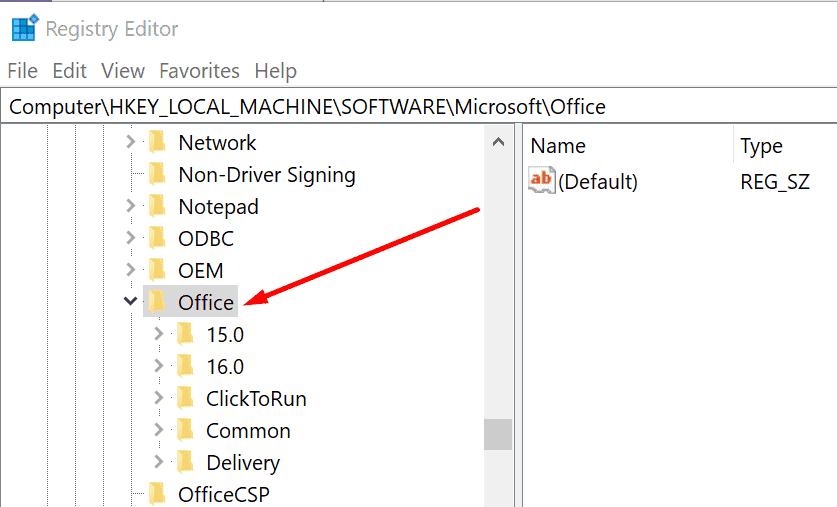Image resolution: width=837 pixels, height=507 pixels.
Task: Expand the Common subkey
Action: pyautogui.click(x=159, y=430)
